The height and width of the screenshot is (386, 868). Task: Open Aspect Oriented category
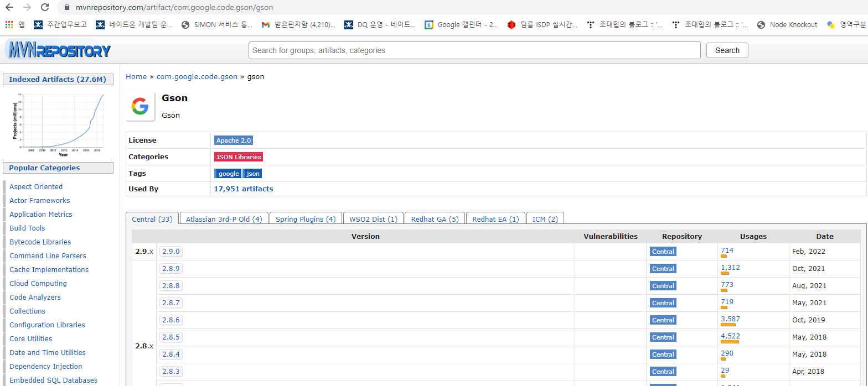[x=36, y=186]
